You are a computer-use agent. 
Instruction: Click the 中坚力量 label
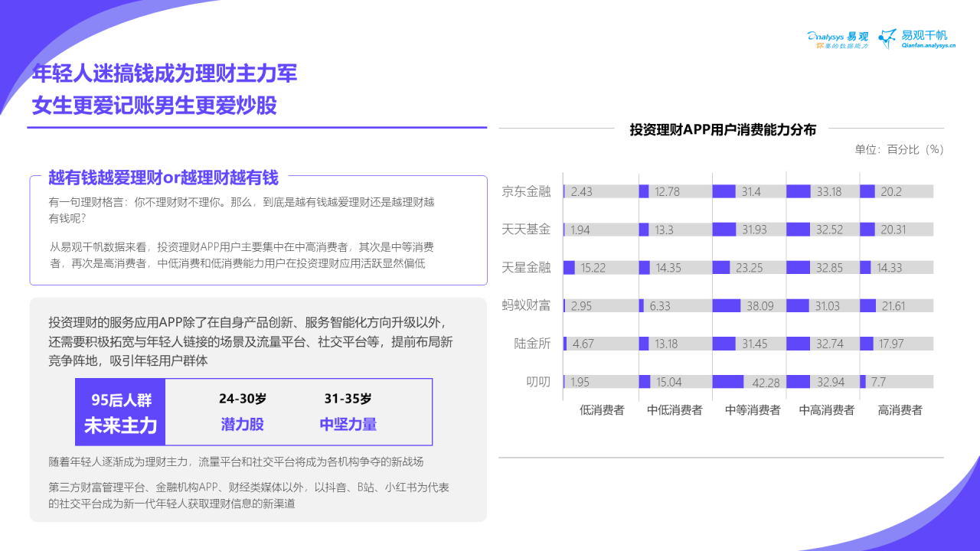(x=348, y=424)
